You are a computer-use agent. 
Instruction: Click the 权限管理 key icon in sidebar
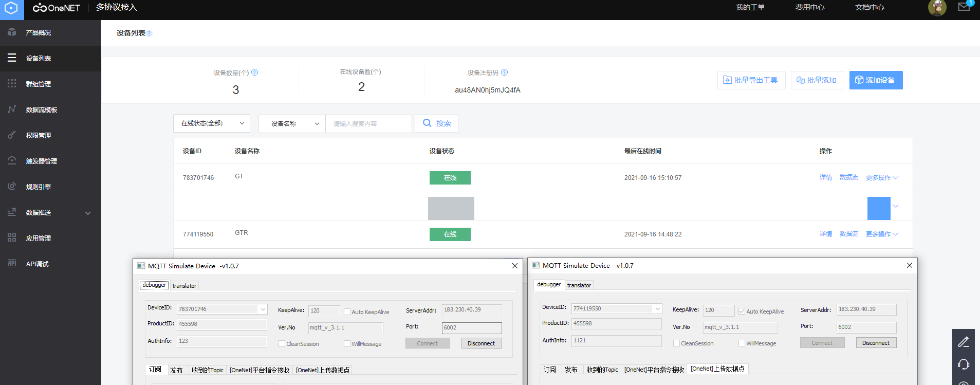click(x=12, y=135)
